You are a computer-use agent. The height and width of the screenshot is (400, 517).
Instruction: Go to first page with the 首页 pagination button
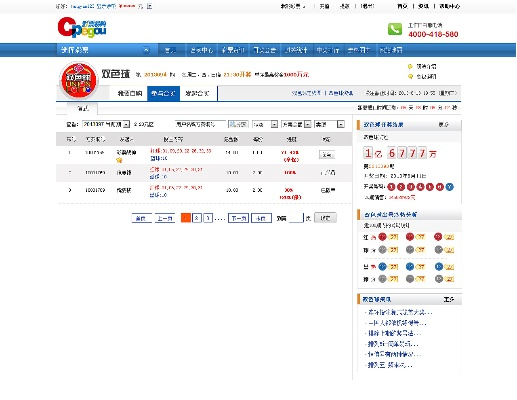(x=141, y=218)
